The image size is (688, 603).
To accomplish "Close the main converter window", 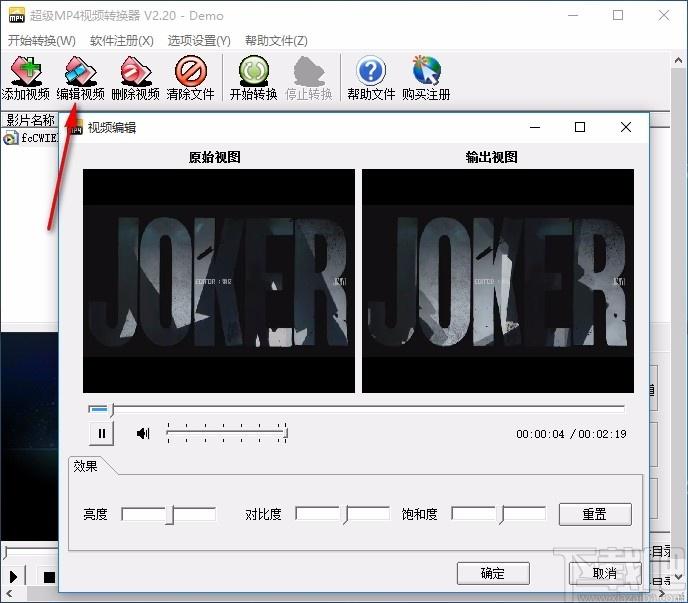I will click(x=664, y=15).
